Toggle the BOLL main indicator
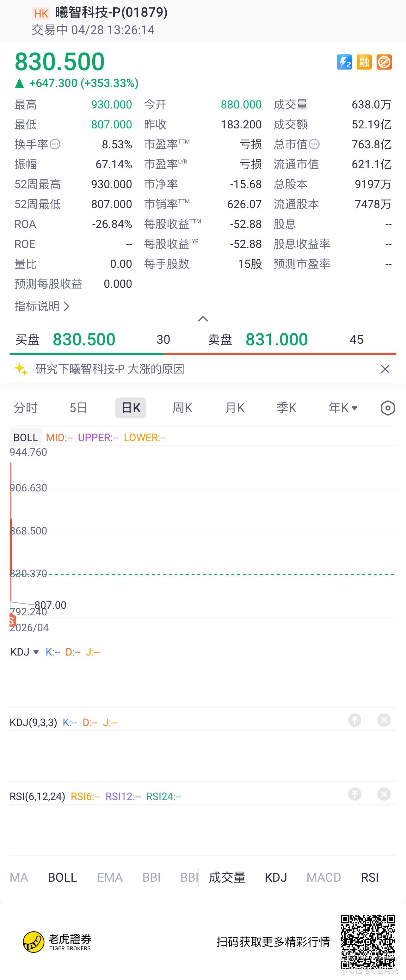Screen dimensions: 406x980 pyautogui.click(x=62, y=877)
